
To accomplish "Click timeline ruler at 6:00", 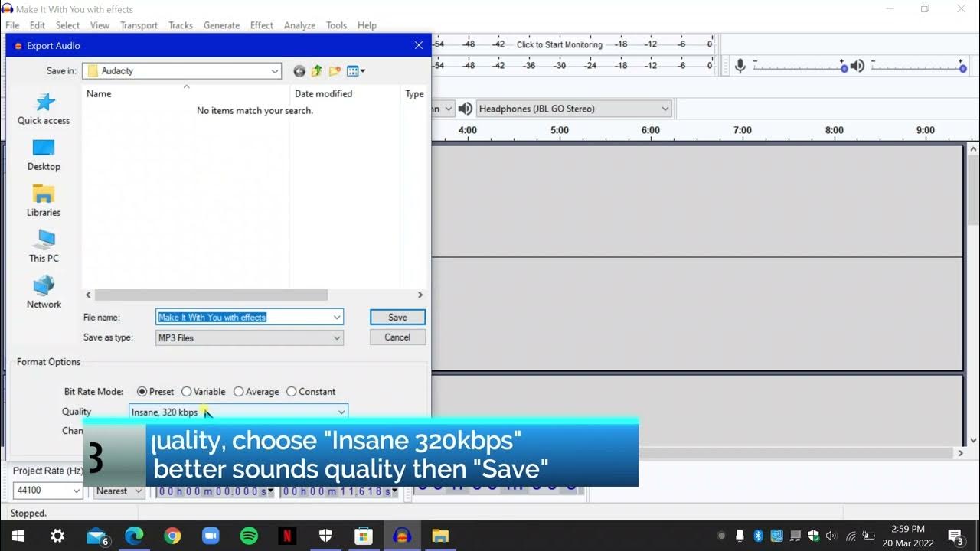I will [x=651, y=130].
